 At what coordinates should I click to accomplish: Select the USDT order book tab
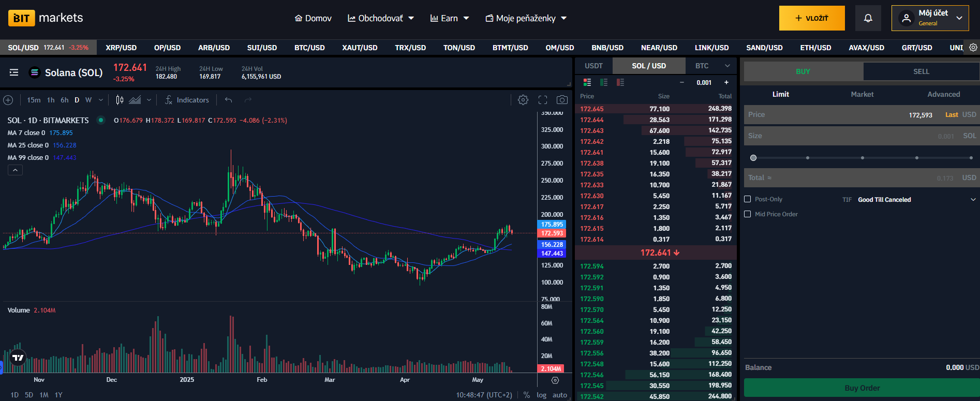593,66
